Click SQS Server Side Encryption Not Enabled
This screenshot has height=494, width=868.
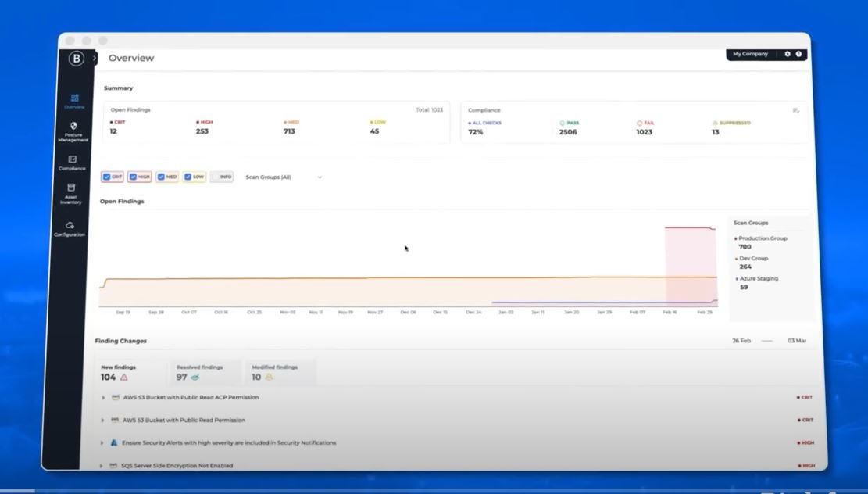pyautogui.click(x=177, y=466)
